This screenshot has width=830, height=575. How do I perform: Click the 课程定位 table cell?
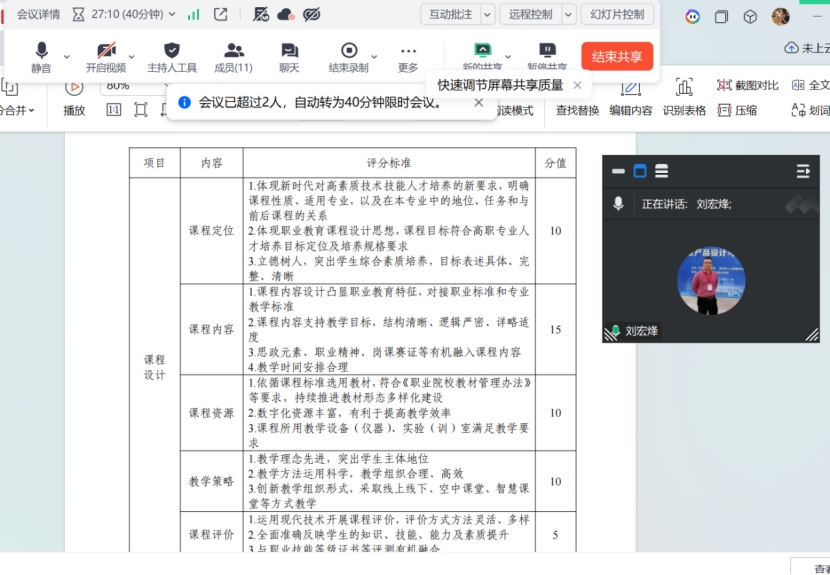[x=211, y=231]
